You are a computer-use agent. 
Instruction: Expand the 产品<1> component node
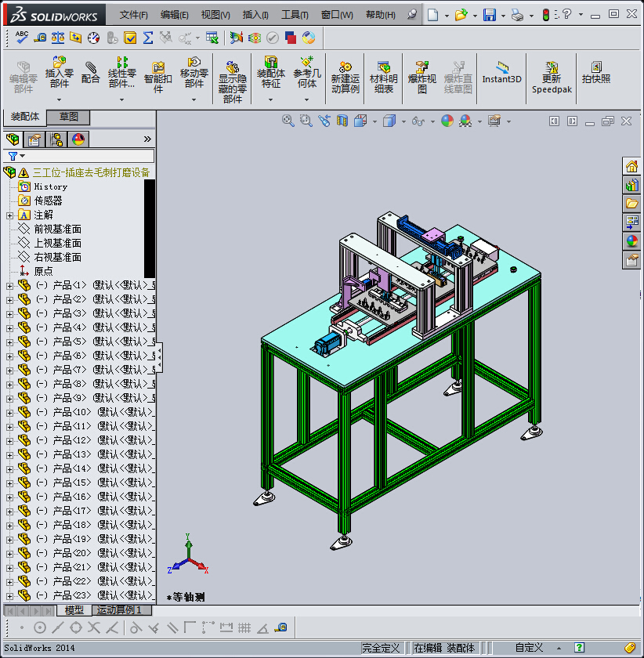[9, 286]
